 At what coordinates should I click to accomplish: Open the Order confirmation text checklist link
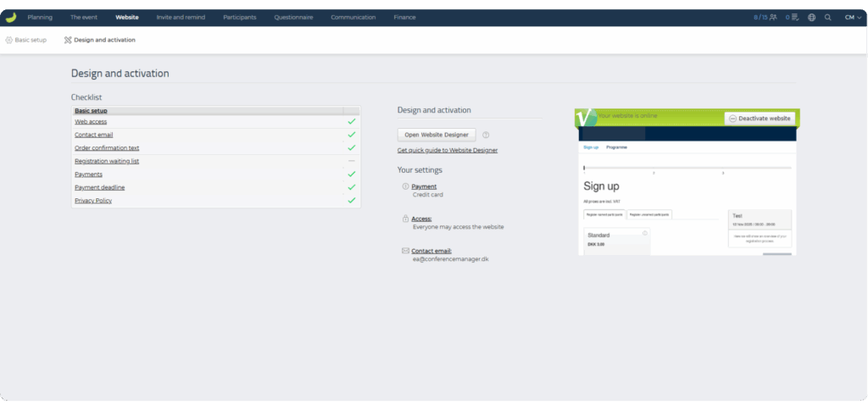click(x=107, y=147)
